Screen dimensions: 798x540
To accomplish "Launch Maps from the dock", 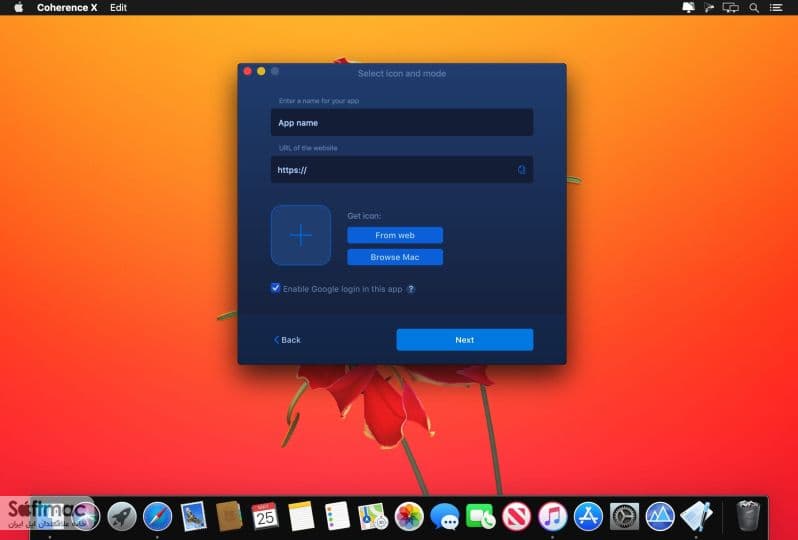I will [x=373, y=516].
